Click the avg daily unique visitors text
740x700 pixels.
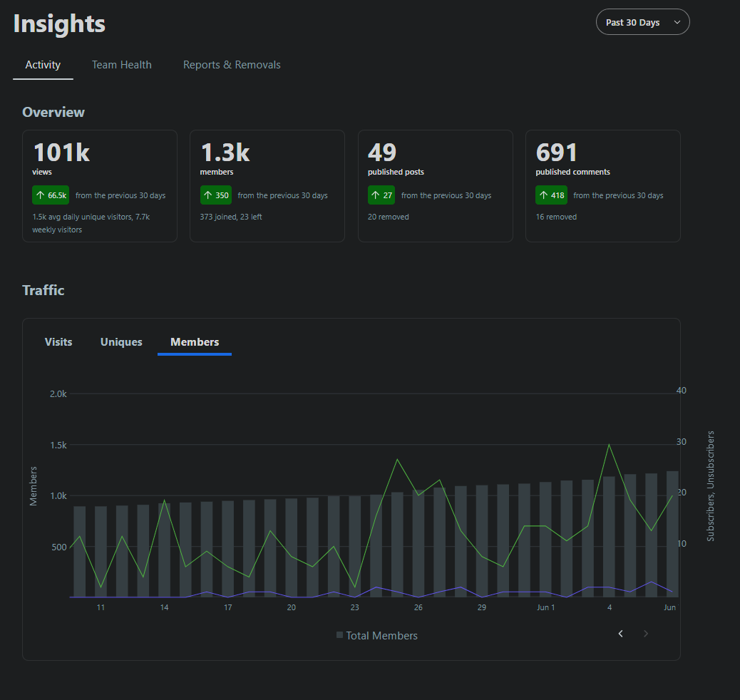click(x=91, y=223)
